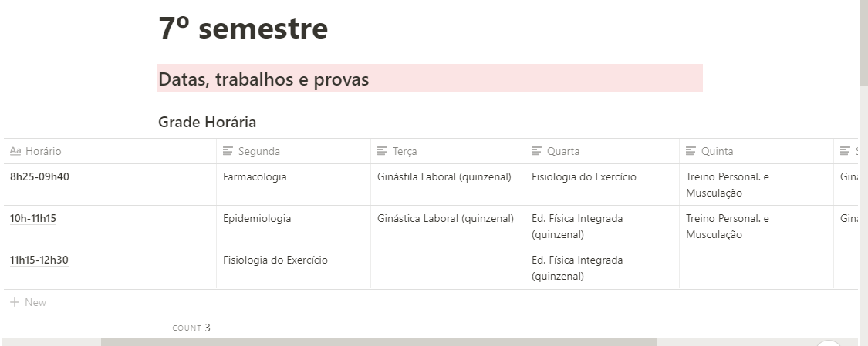Open the 11h15-12h30 row entry
This screenshot has height=346, width=868.
click(39, 260)
